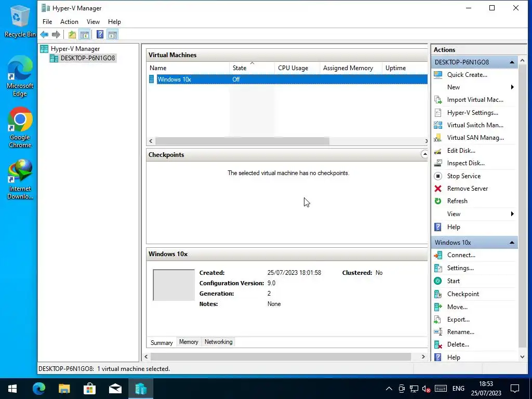Collapse the Windows 10x actions section
Image resolution: width=532 pixels, height=399 pixels.
(x=512, y=243)
